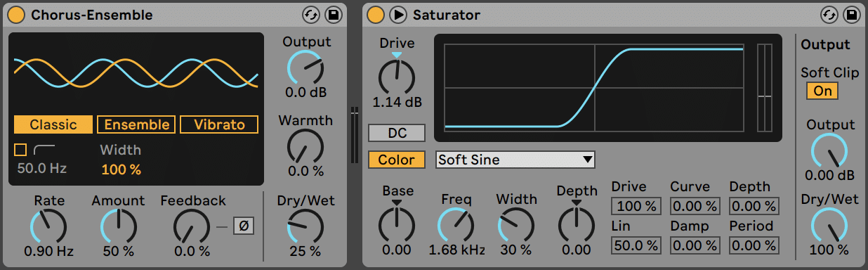Click the 1.68 kHz frequency value
868x270 pixels.
point(457,250)
